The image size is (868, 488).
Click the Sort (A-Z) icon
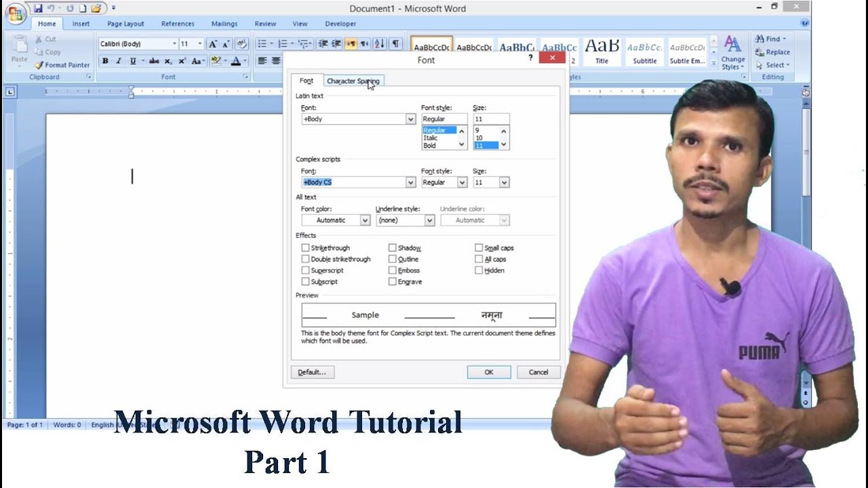point(379,44)
